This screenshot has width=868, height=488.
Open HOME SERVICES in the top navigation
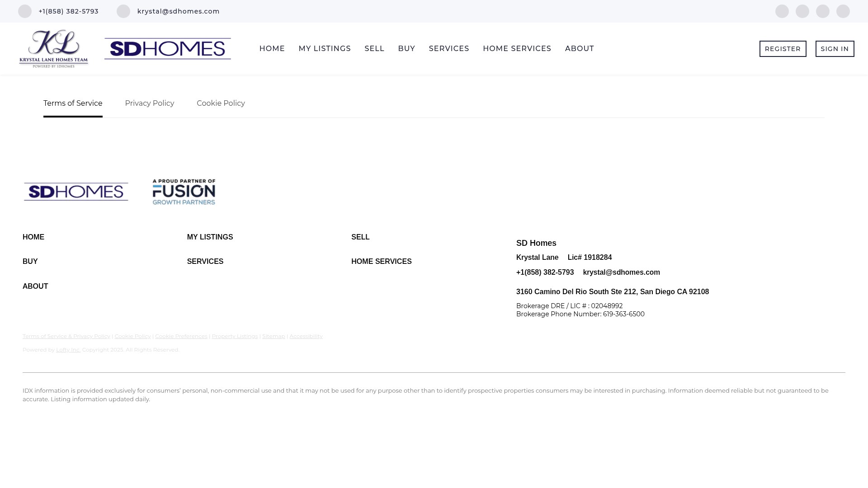click(517, 49)
